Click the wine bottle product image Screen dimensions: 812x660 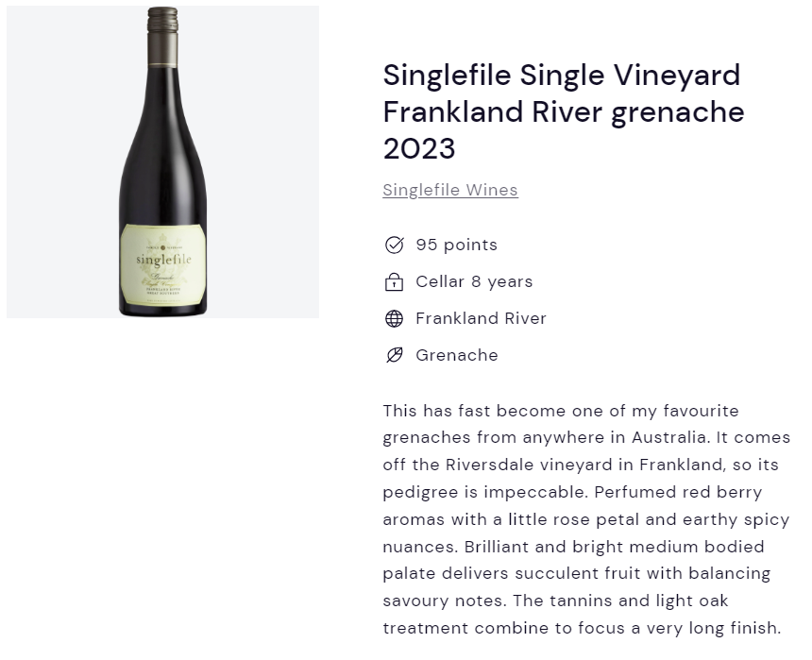(163, 161)
